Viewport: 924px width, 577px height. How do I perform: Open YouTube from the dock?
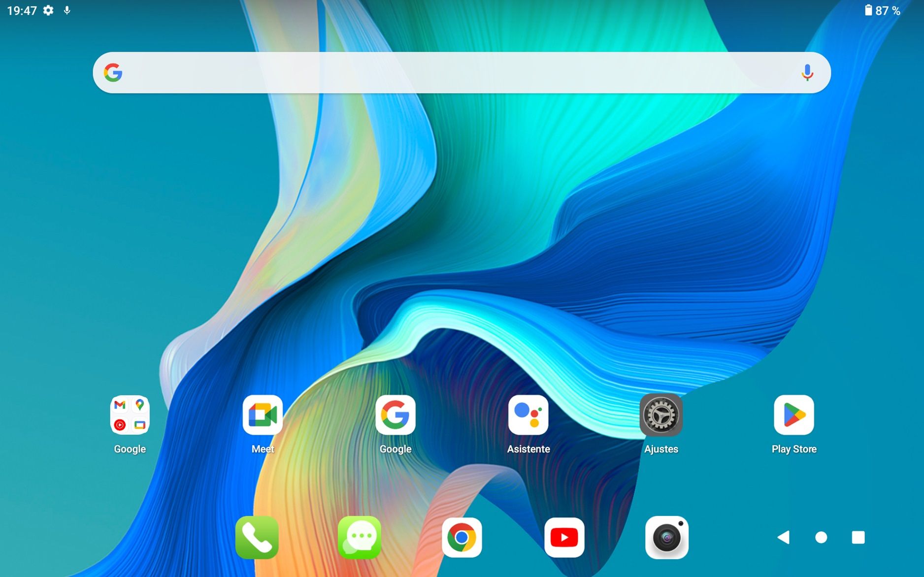564,537
